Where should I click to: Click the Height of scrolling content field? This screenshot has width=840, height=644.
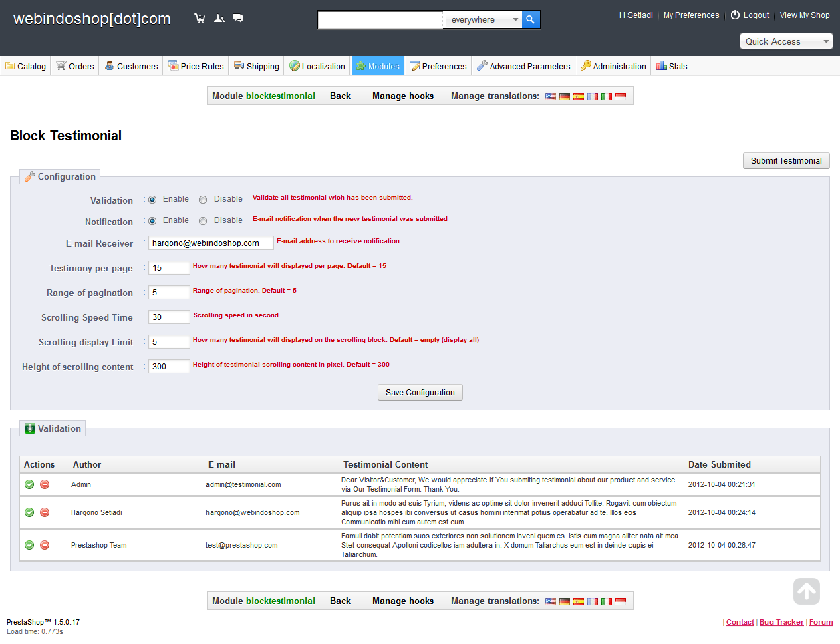(x=169, y=366)
